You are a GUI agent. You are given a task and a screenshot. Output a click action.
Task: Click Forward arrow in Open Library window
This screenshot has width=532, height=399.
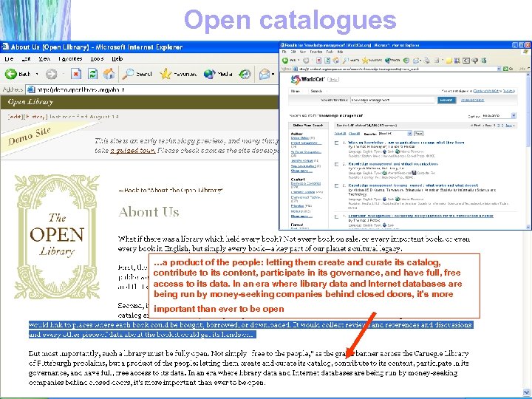[51, 74]
